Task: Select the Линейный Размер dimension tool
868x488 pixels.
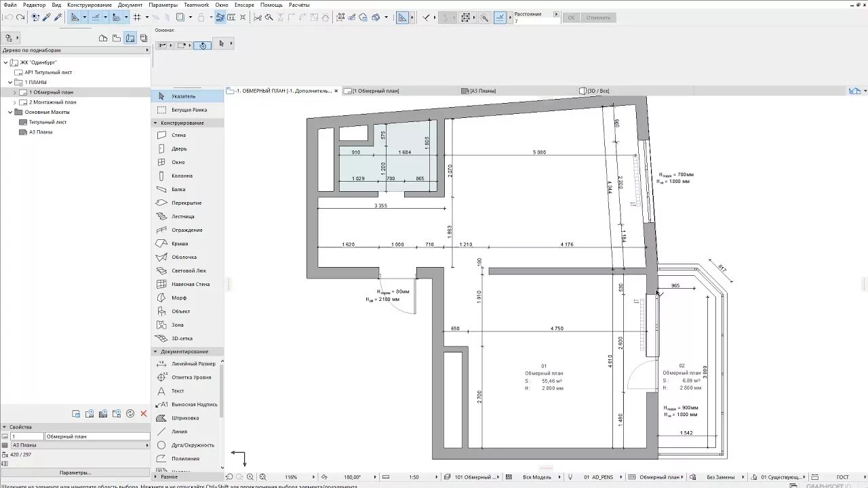Action: pyautogui.click(x=186, y=364)
